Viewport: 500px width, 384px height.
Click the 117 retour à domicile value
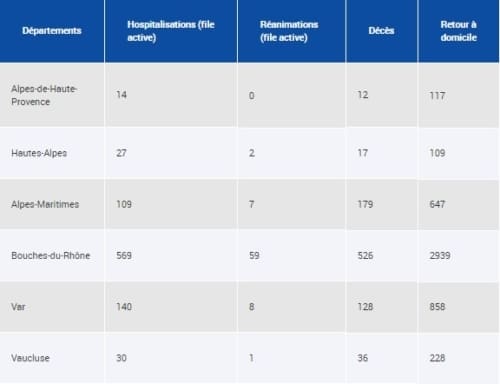click(x=437, y=96)
